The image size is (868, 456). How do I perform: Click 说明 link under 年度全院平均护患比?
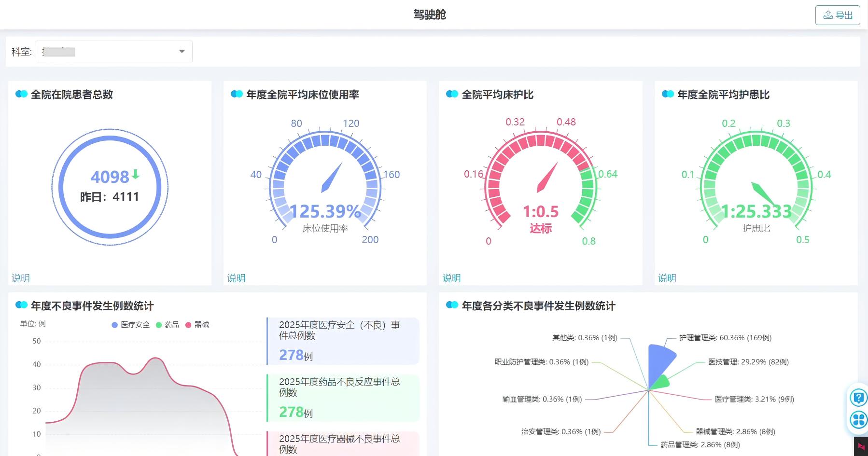pyautogui.click(x=667, y=278)
